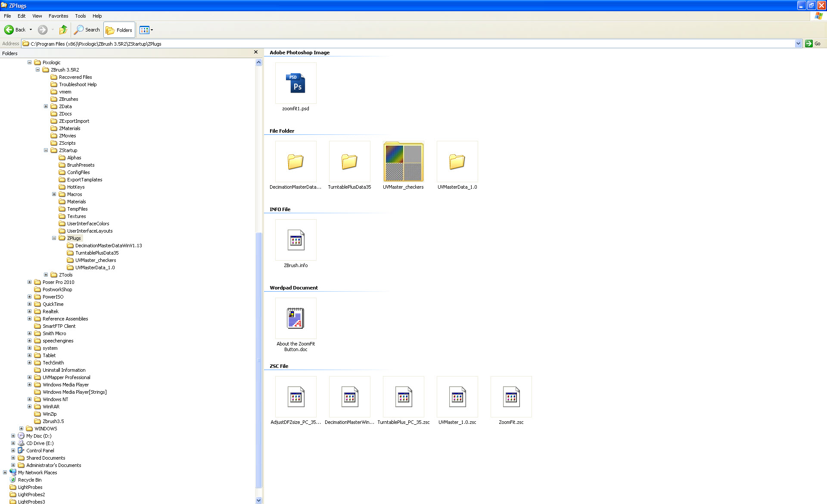Collapse the Pixologic tree node
This screenshot has height=504, width=827.
coord(29,62)
